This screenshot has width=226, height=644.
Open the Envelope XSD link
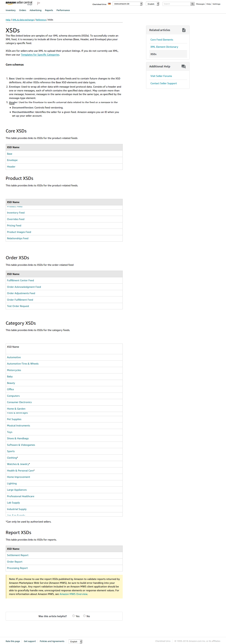(x=12, y=160)
